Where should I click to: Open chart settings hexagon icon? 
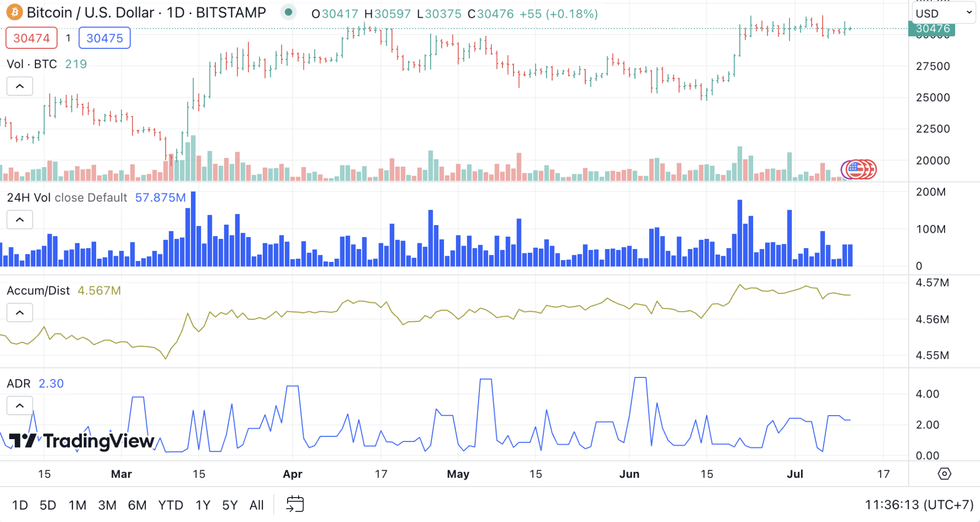pyautogui.click(x=944, y=474)
